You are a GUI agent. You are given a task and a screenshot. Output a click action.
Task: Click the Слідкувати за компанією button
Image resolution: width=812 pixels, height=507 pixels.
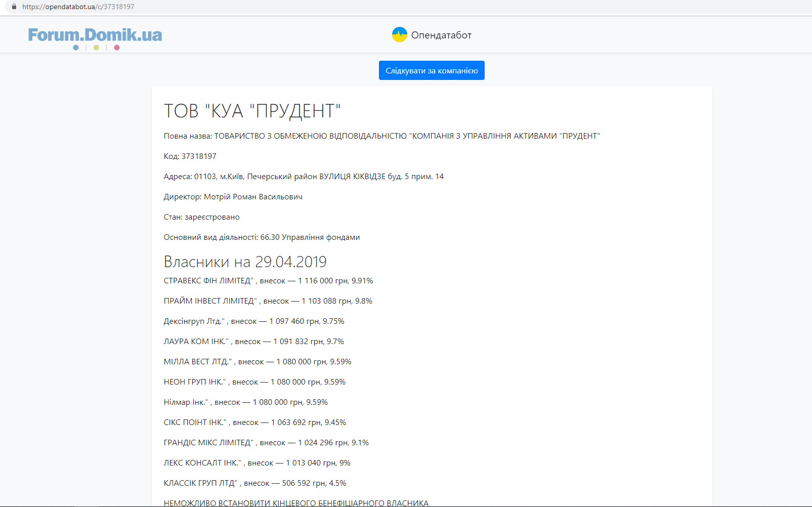(432, 70)
